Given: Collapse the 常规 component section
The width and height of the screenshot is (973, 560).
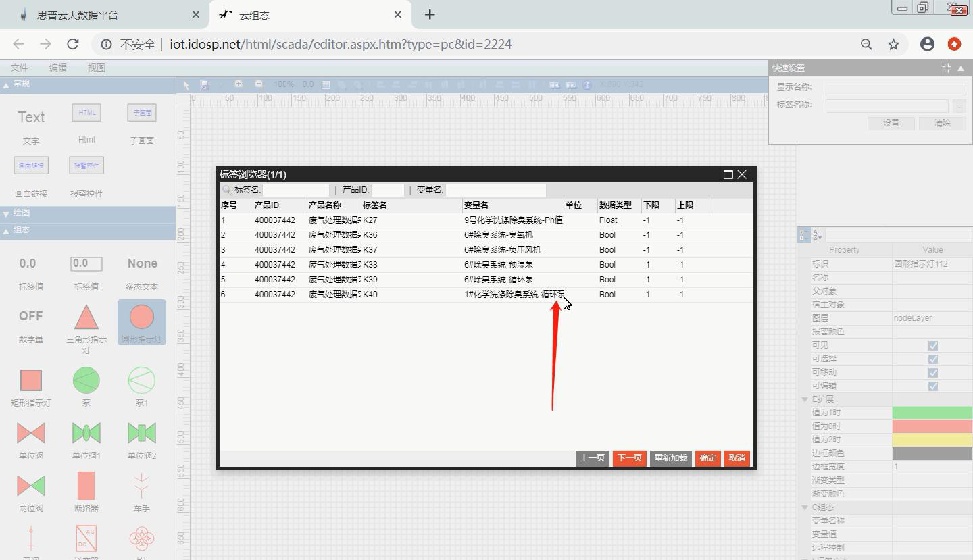Looking at the screenshot, I should click(7, 84).
